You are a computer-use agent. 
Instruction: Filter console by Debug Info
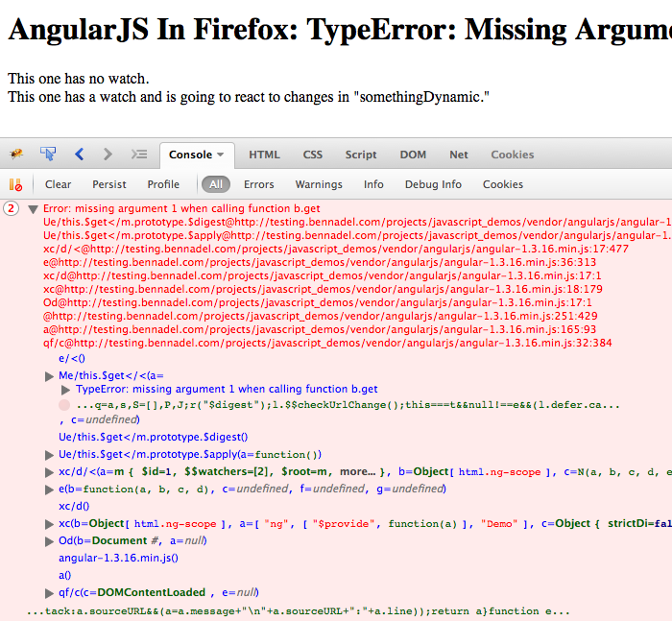coord(433,184)
